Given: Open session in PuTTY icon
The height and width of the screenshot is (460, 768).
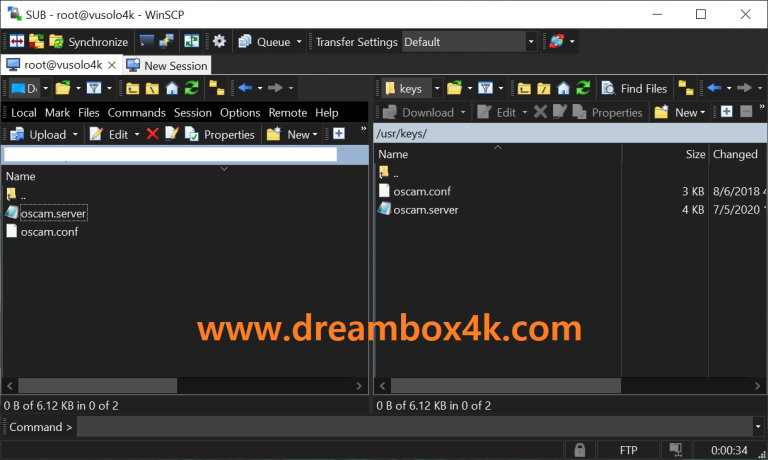Looking at the screenshot, I should click(x=166, y=42).
